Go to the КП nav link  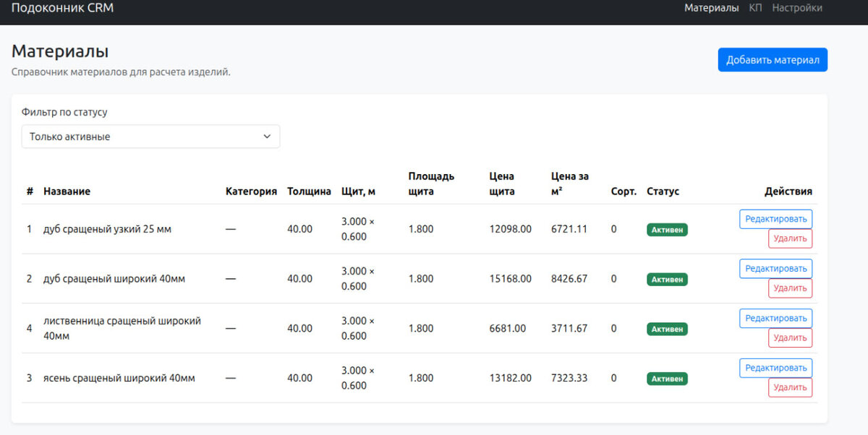756,8
